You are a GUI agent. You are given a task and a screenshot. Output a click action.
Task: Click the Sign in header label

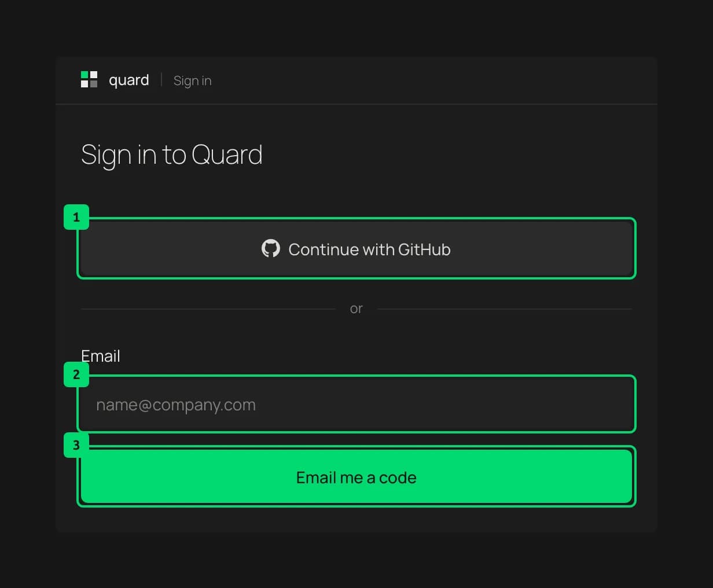[193, 80]
